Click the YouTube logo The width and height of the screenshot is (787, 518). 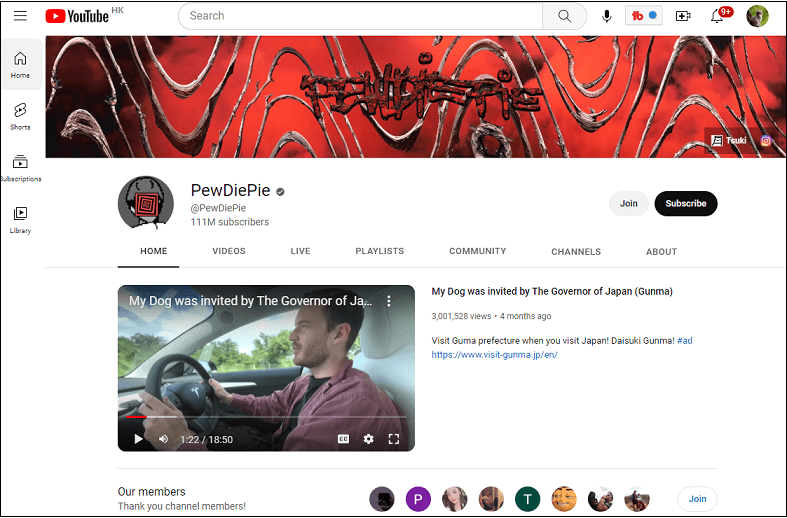coord(77,16)
